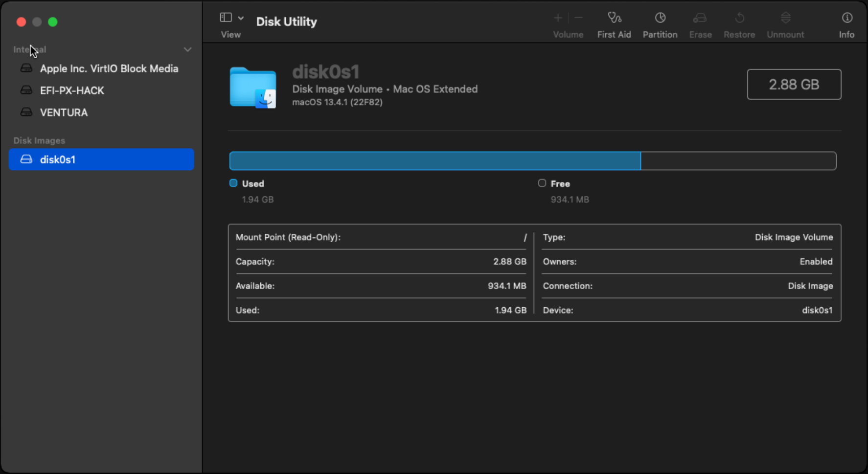This screenshot has height=474, width=868.
Task: Click the Type Disk Image Volume value
Action: [x=794, y=237]
